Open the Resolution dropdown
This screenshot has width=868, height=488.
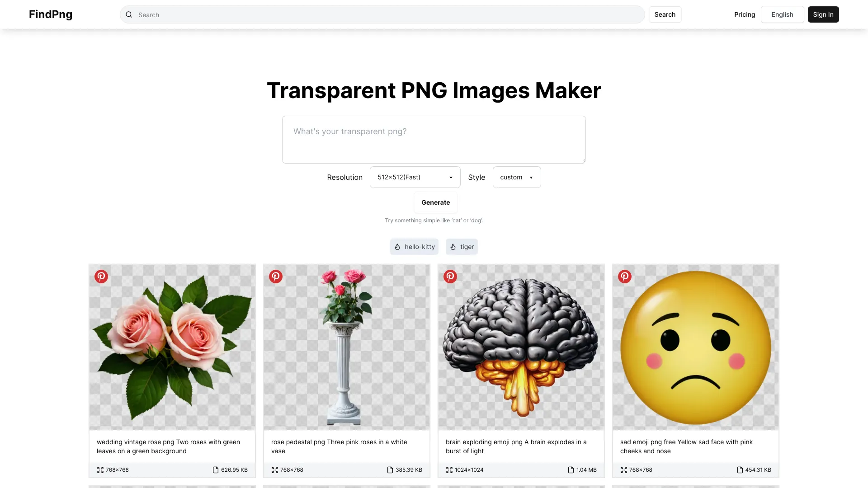[x=414, y=177]
